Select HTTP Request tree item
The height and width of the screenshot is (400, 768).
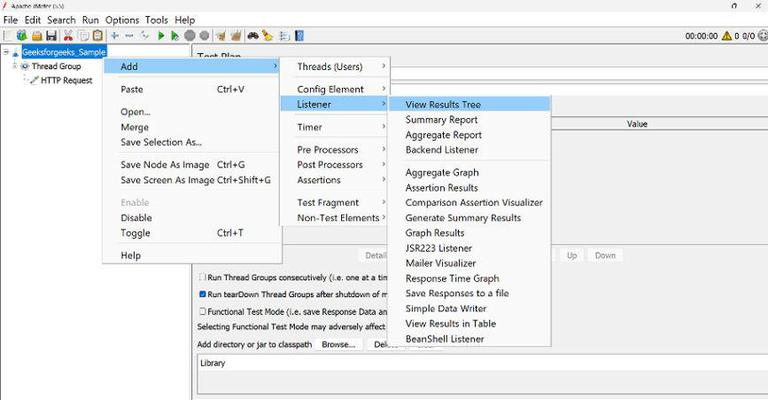click(66, 80)
